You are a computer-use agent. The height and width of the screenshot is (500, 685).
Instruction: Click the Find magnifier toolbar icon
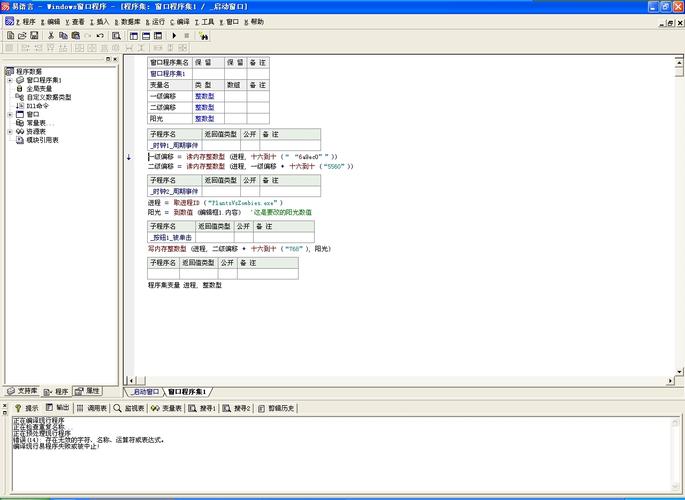116,35
